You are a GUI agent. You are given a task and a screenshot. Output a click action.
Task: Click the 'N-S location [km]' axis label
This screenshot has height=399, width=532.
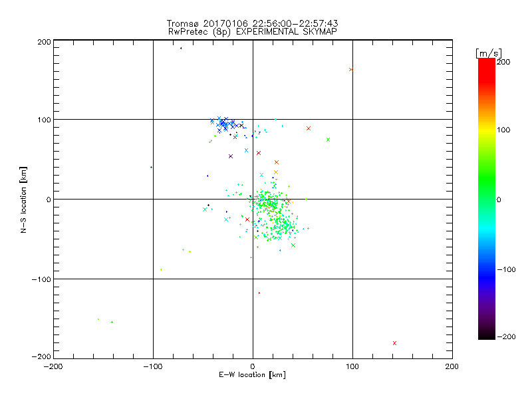(x=23, y=199)
